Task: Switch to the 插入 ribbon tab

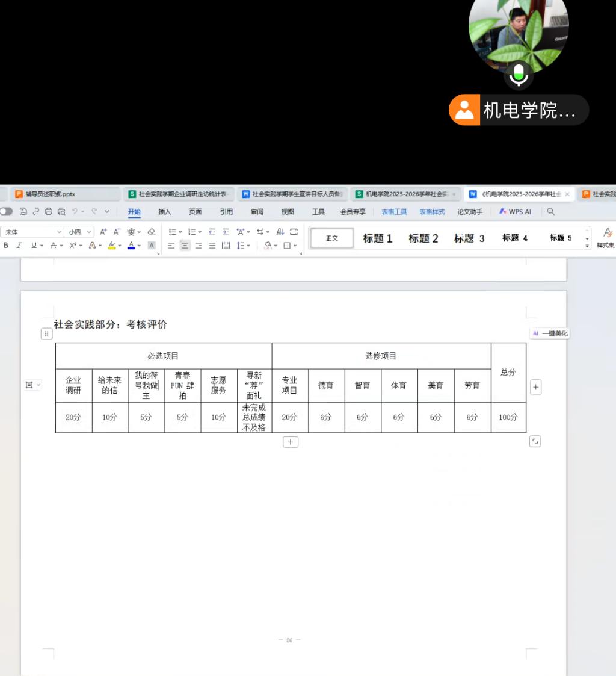Action: pos(164,212)
